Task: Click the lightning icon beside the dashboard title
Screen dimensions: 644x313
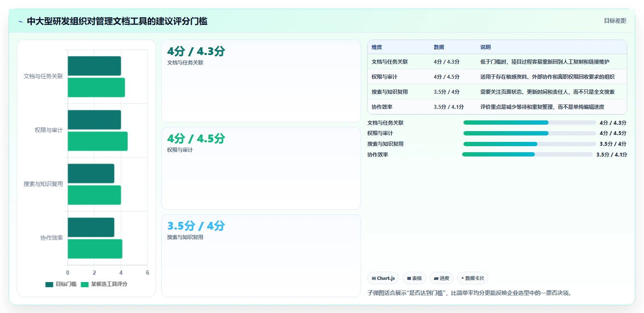Action: pos(21,21)
